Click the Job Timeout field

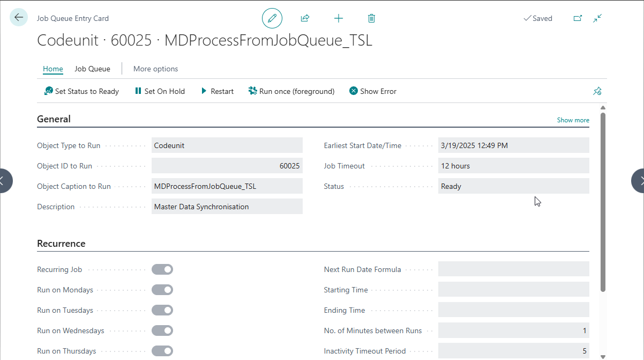514,166
